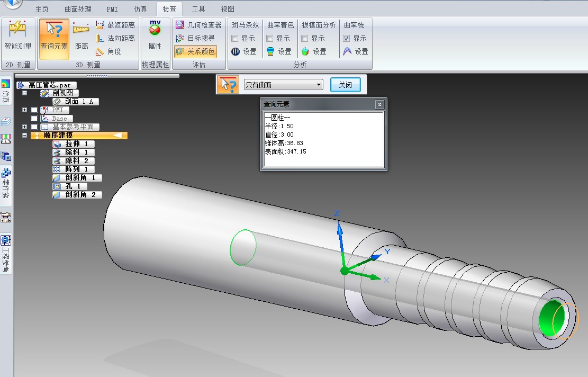The image size is (588, 377).
Task: Open the 属性 physical properties tool
Action: tap(155, 35)
